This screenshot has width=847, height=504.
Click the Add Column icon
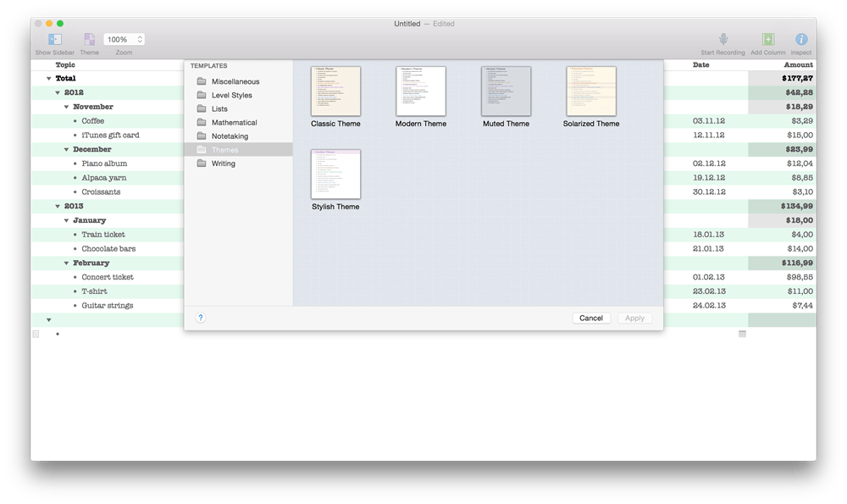pyautogui.click(x=767, y=40)
